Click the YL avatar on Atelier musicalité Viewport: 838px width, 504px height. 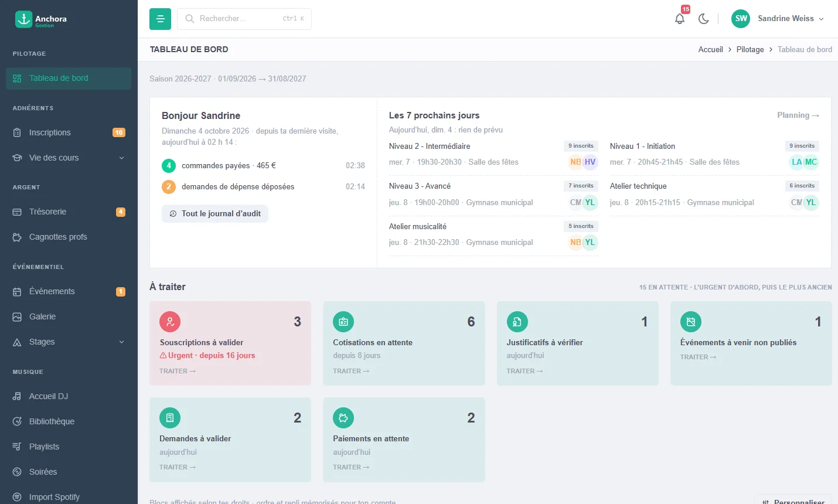590,243
